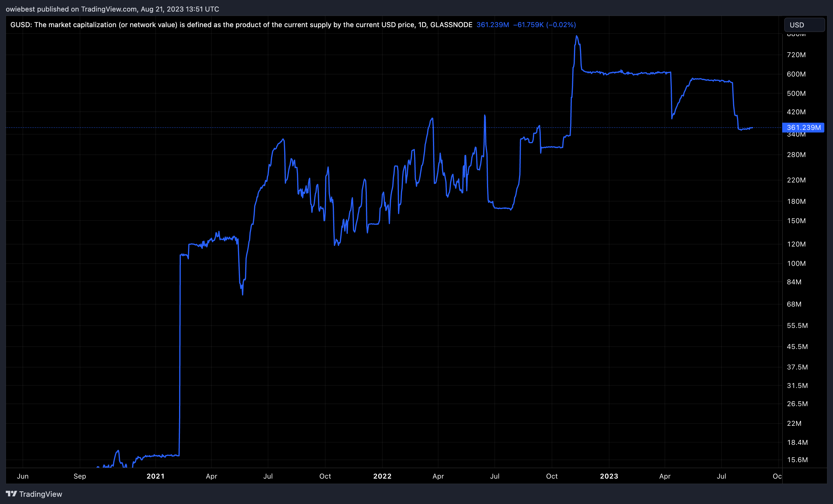
Task: Click the 2022 year label on time axis
Action: tap(382, 476)
